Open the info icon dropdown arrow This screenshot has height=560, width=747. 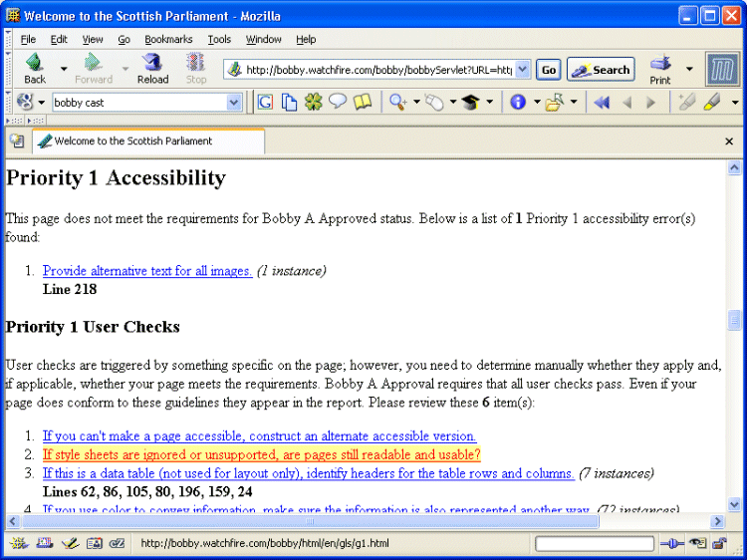coord(537,102)
